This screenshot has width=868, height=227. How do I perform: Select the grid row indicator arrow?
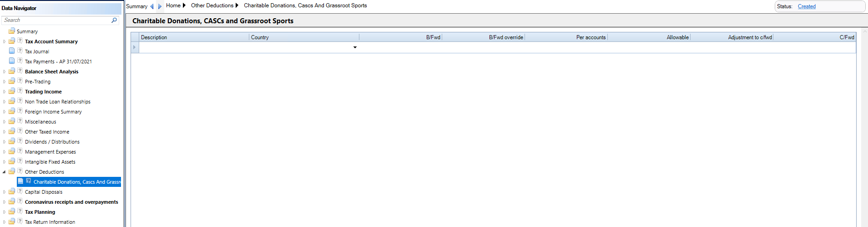[x=135, y=47]
